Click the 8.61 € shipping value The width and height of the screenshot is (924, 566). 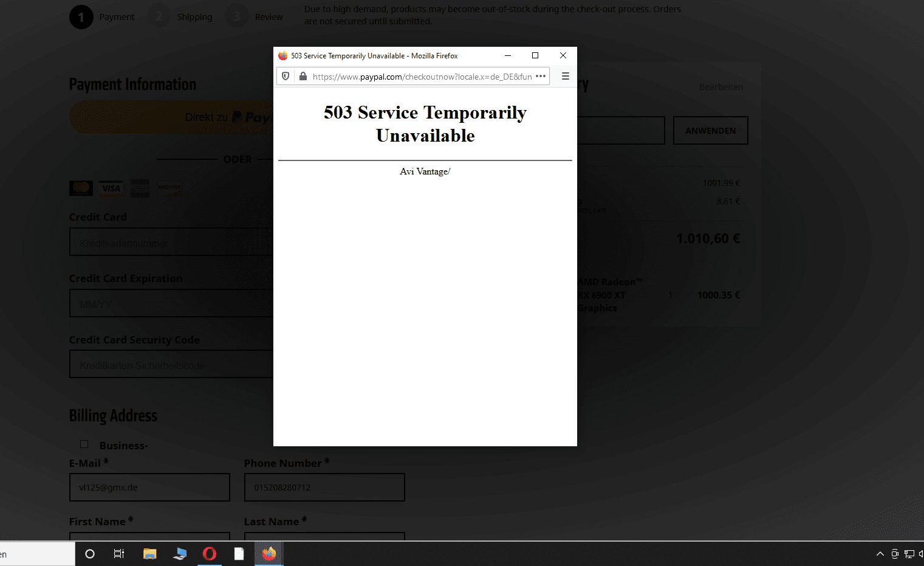[x=728, y=201]
